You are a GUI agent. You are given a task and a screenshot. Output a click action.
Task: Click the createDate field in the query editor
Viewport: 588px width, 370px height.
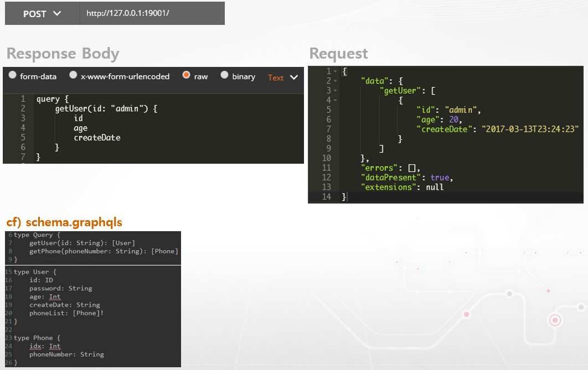point(97,138)
